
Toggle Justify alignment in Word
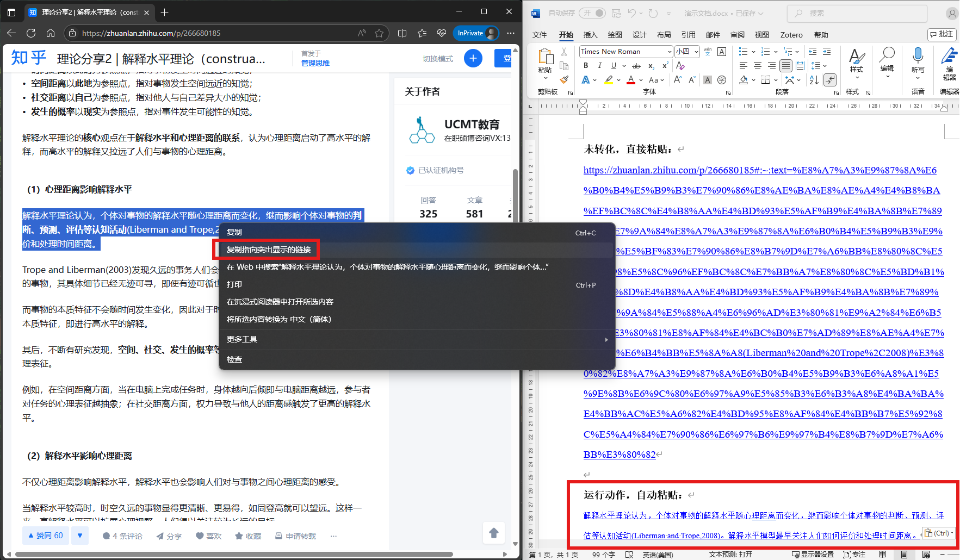786,66
